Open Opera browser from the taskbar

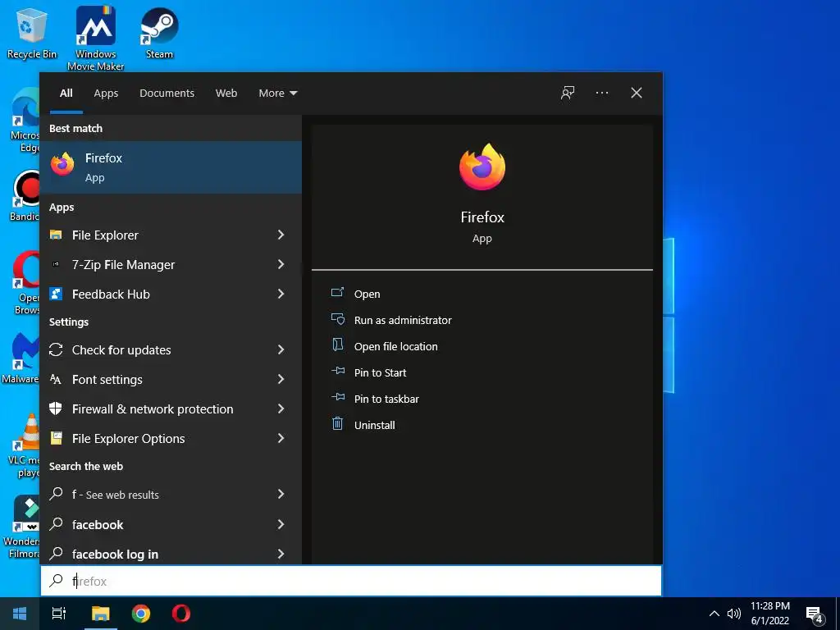(181, 614)
